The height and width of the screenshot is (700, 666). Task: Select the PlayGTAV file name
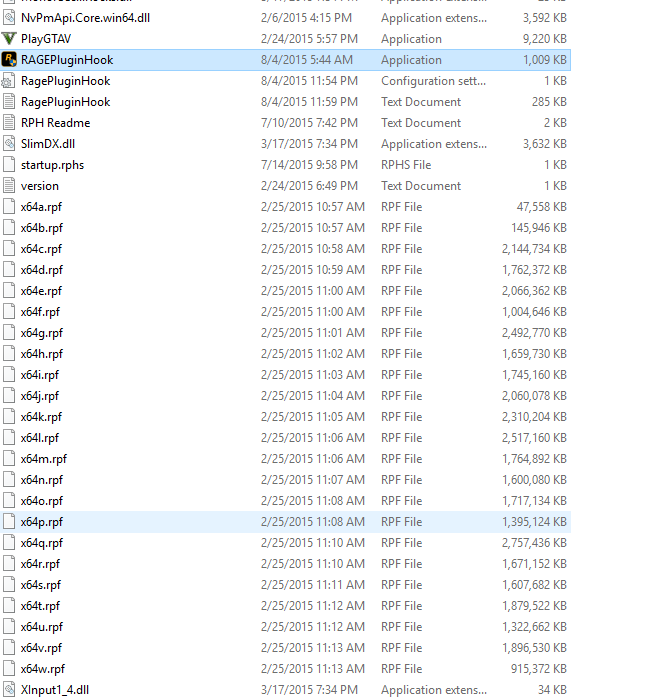point(46,39)
